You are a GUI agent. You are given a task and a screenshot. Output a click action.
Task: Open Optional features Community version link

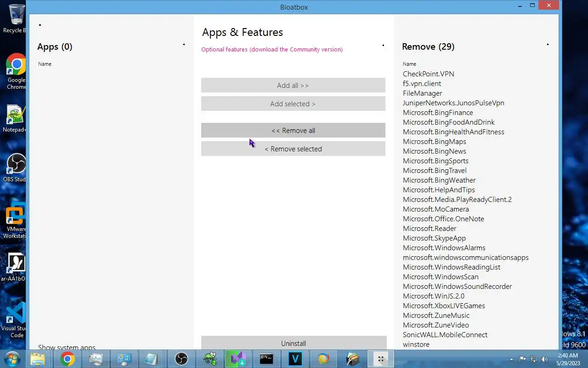tap(272, 49)
